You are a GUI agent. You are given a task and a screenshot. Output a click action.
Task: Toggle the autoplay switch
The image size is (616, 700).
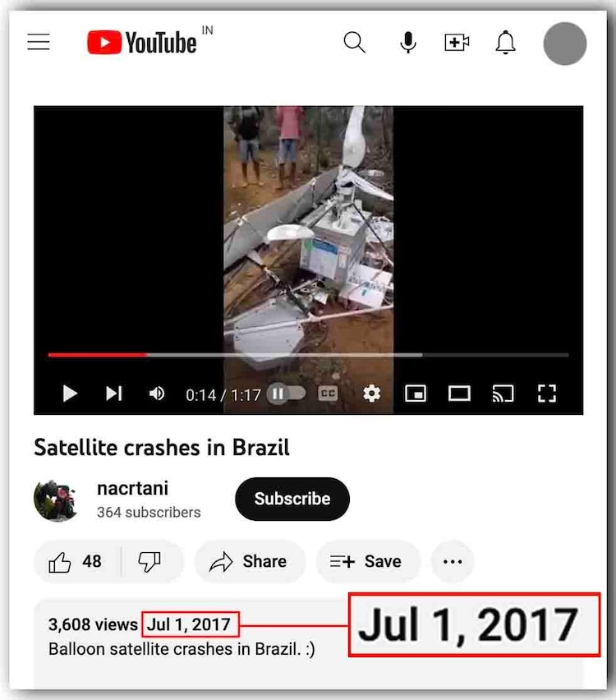[286, 394]
